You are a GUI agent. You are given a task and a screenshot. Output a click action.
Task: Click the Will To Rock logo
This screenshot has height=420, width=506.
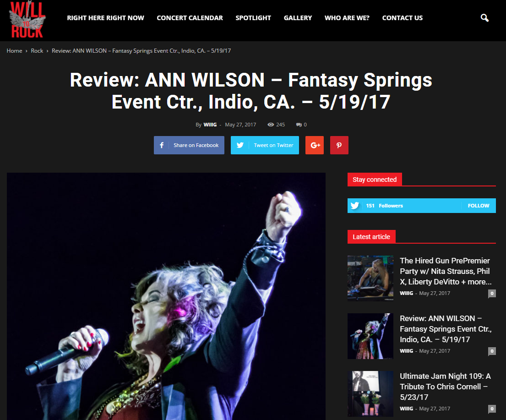tap(27, 19)
